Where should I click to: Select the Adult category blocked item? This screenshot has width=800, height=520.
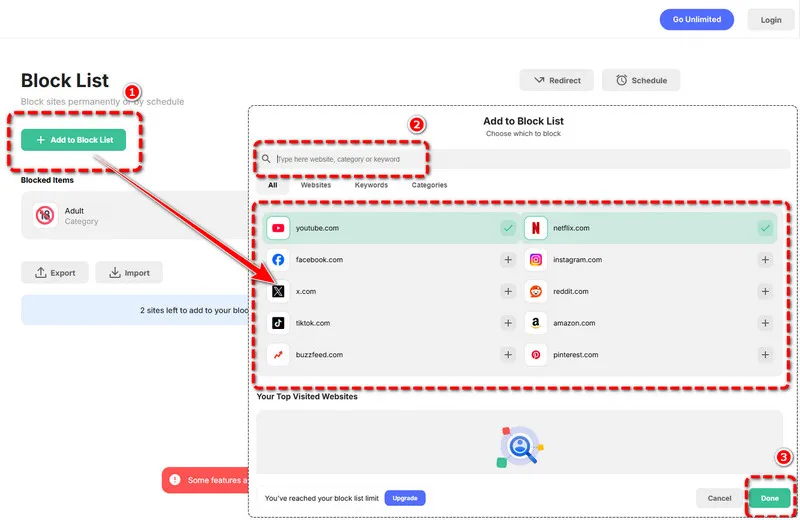pos(135,215)
